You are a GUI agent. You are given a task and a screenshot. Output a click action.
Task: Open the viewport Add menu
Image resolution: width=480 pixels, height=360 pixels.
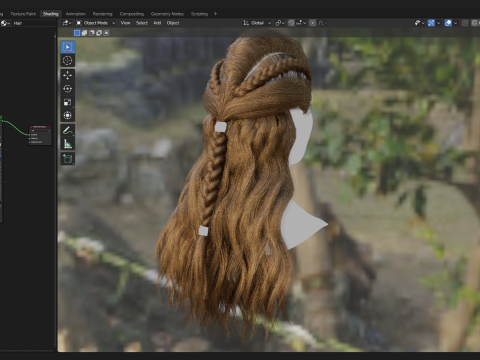157,23
